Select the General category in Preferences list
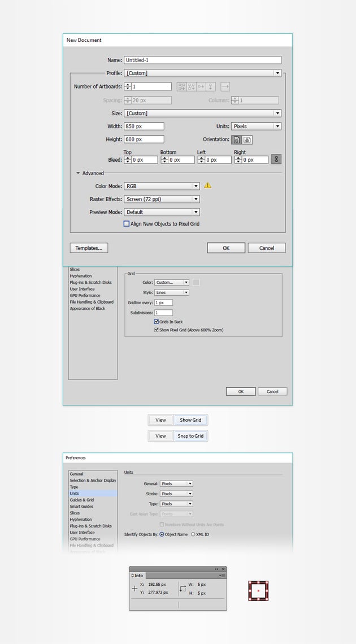This screenshot has height=644, width=356. coord(76,474)
